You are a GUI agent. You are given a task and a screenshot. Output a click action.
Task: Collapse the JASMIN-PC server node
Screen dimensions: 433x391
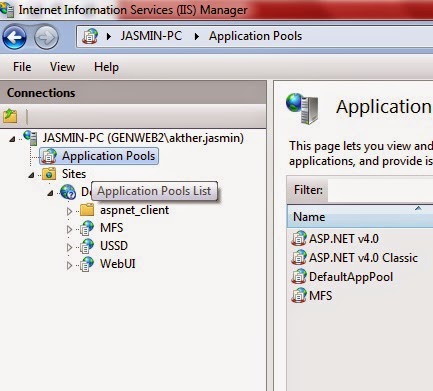click(x=12, y=139)
